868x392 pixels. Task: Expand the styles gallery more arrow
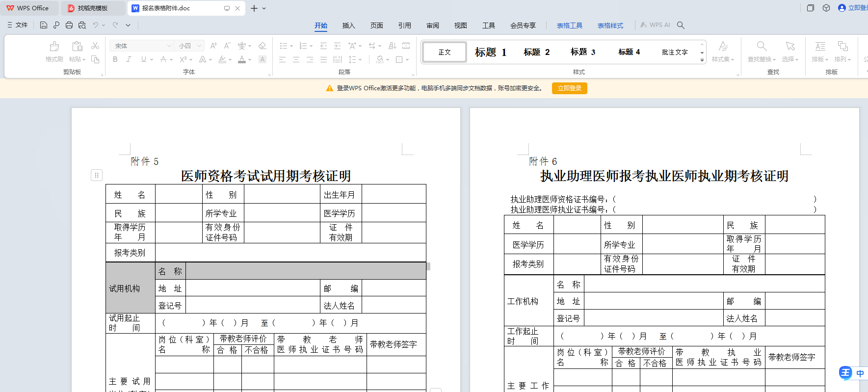[x=702, y=60]
